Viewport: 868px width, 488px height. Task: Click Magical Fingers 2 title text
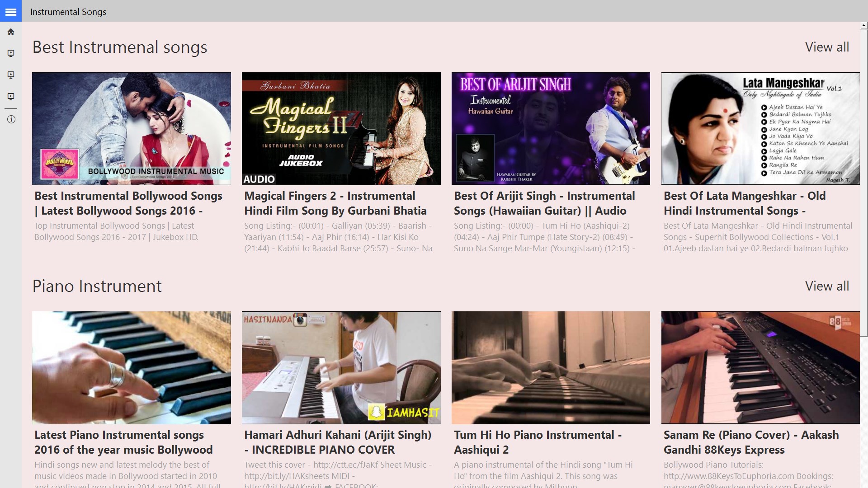coord(335,203)
